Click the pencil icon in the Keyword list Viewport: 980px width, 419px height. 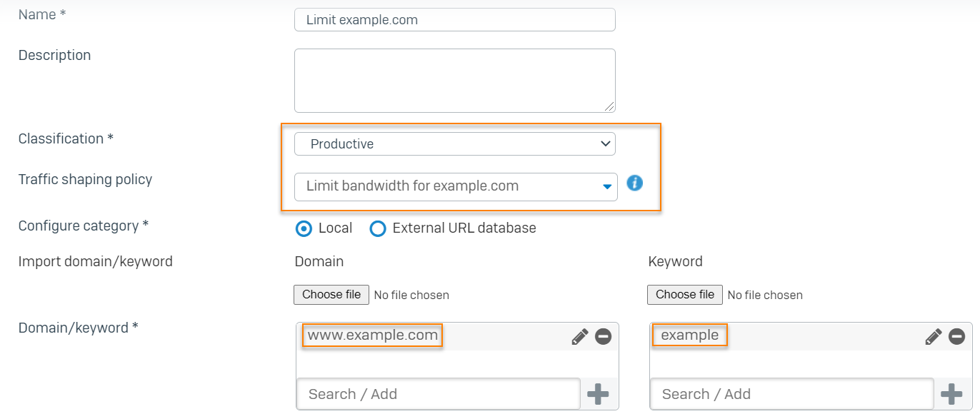point(933,335)
